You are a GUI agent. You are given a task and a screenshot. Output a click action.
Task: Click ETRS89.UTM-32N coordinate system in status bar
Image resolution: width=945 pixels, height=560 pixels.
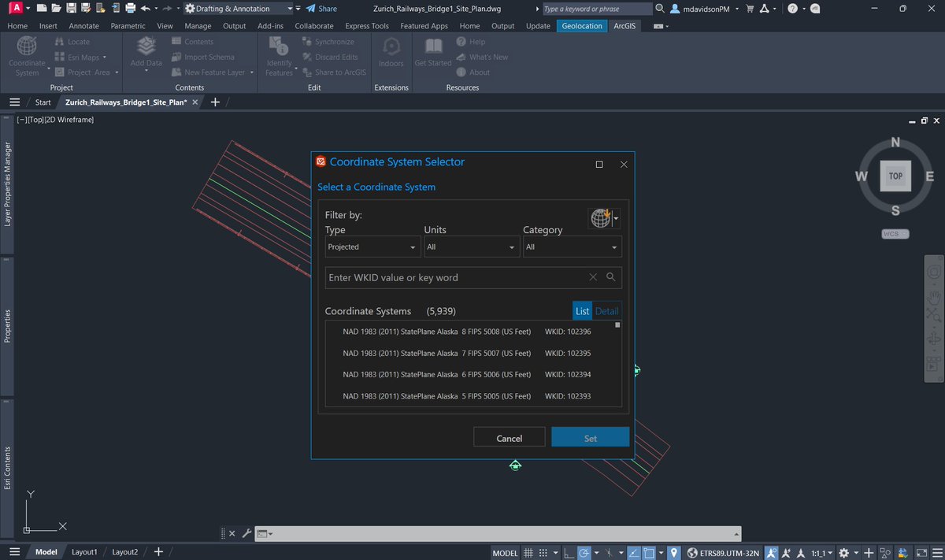click(723, 553)
